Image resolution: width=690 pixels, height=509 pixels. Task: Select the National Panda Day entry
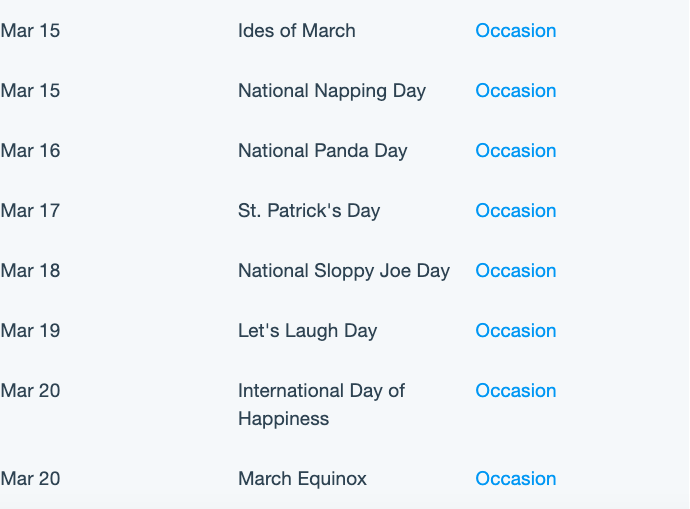[323, 151]
